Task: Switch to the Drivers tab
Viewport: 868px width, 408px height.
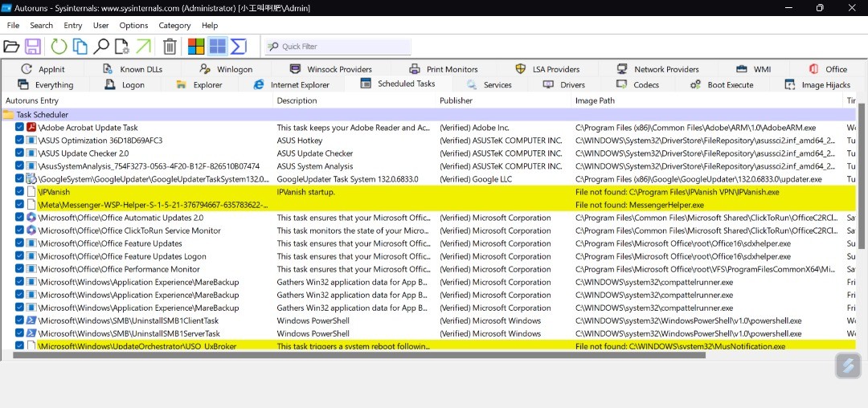Action: pyautogui.click(x=564, y=84)
